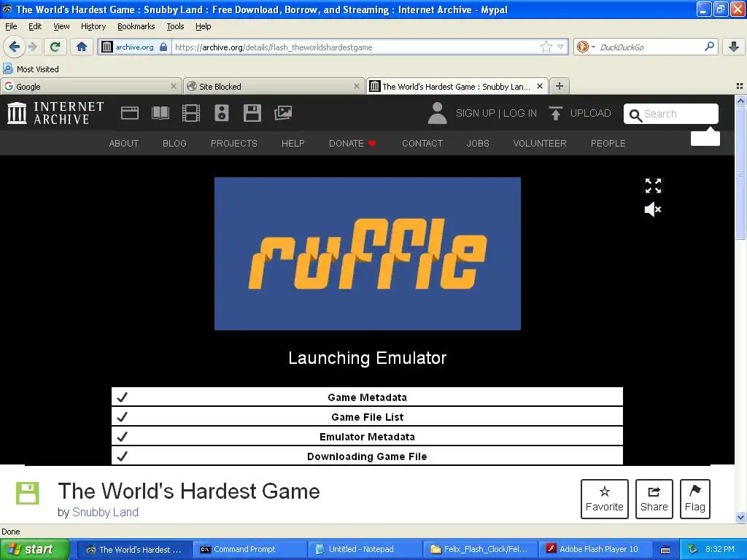Image resolution: width=747 pixels, height=560 pixels.
Task: Open the Help menu
Action: [x=203, y=26]
